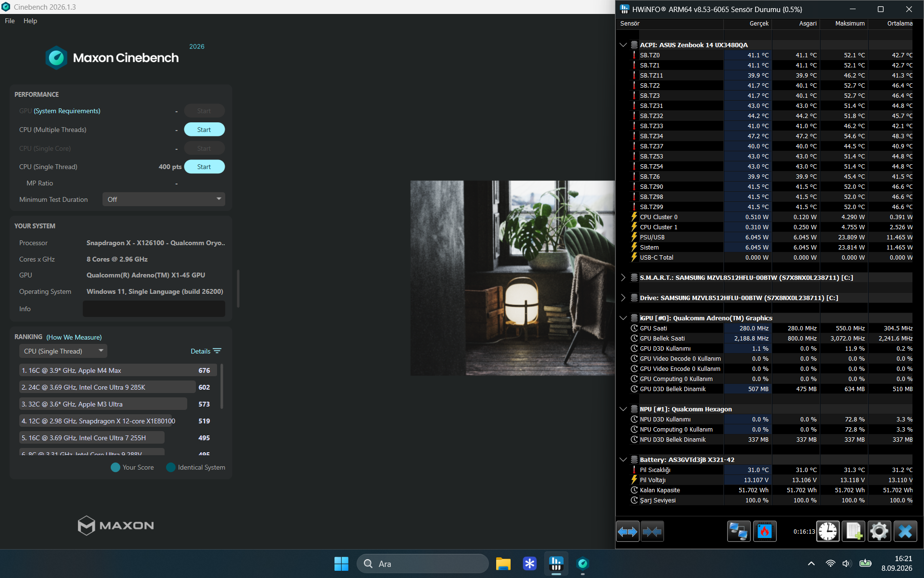Open Minimum Test Duration dropdown
This screenshot has width=924, height=578.
click(x=164, y=199)
